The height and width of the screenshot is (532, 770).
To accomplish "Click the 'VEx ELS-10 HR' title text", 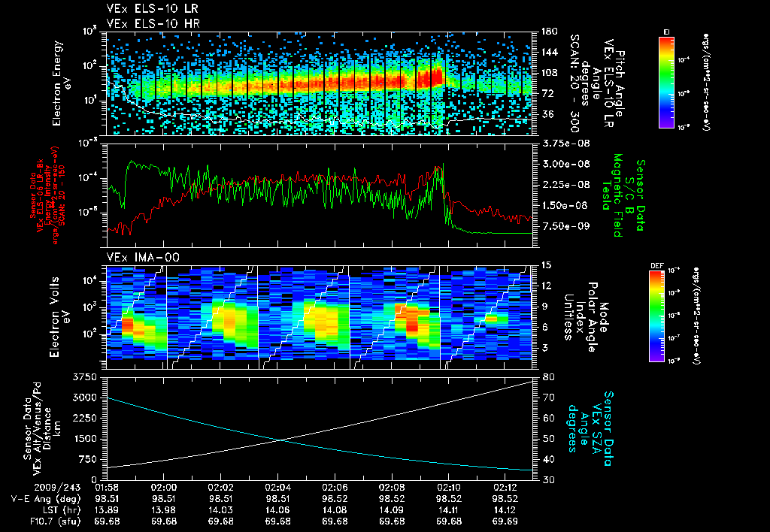I will point(153,23).
